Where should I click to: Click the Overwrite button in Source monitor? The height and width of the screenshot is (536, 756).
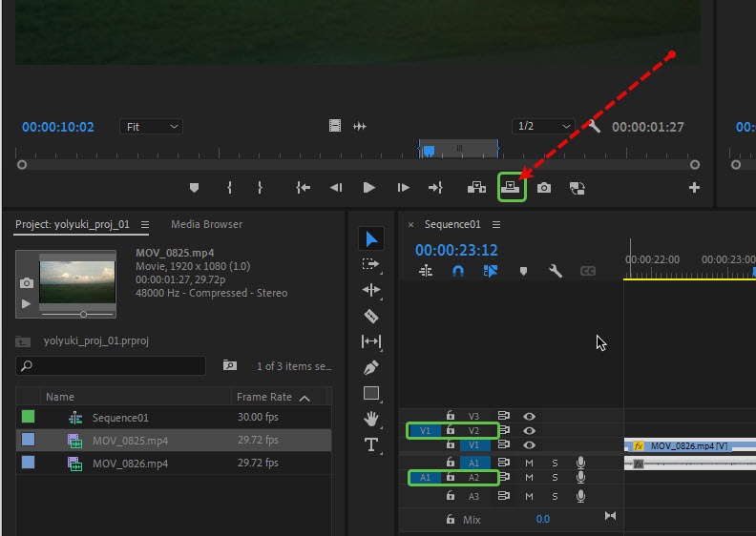(512, 188)
